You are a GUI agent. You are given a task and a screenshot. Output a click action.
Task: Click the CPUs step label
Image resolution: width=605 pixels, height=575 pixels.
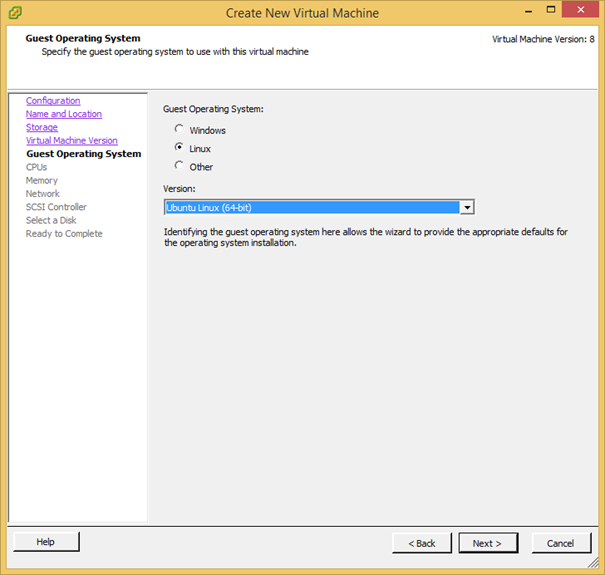[37, 167]
